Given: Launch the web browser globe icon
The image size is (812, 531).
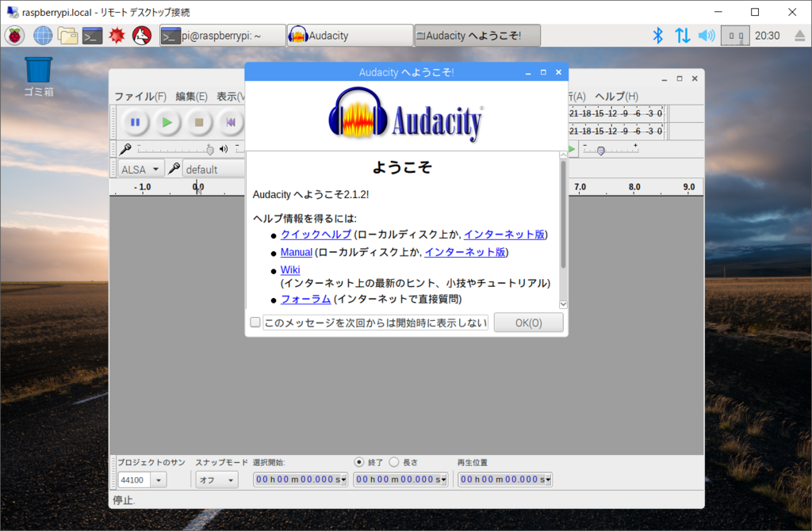Looking at the screenshot, I should (x=43, y=36).
